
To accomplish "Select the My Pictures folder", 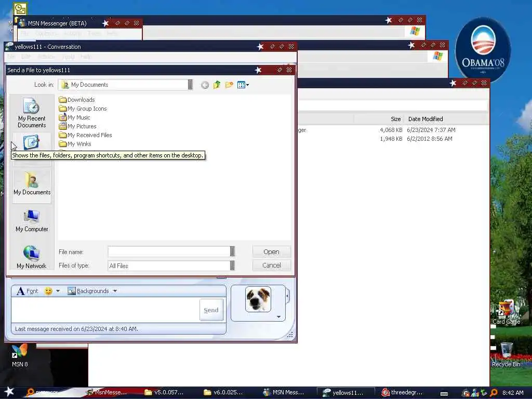I will (x=77, y=126).
